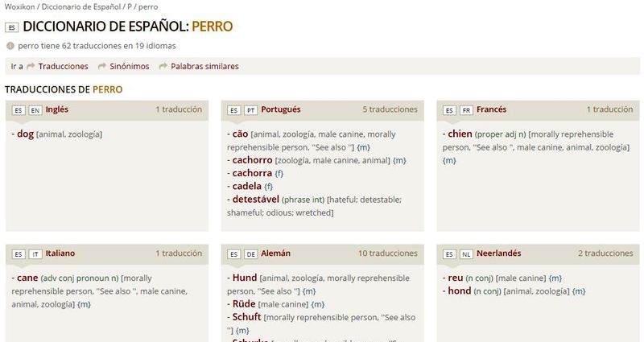Jump to the Palabras similares section

click(x=204, y=66)
